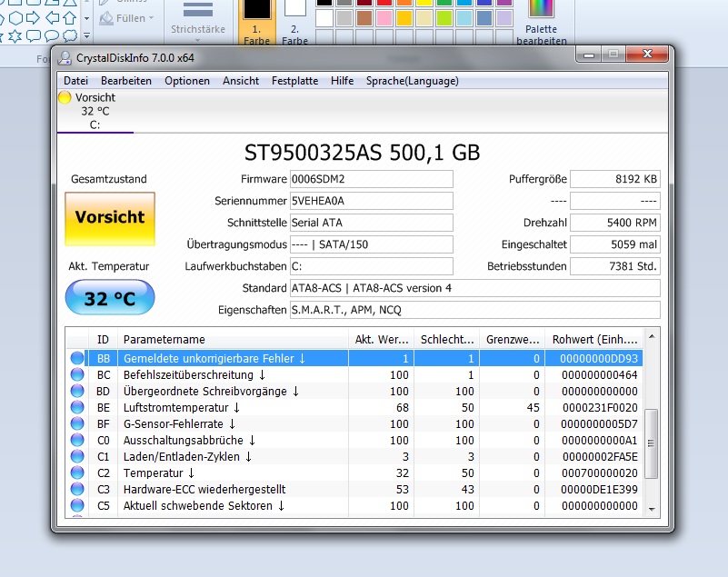Click the Betriebsstunden field 7381 Std.
This screenshot has height=577, width=728.
click(x=615, y=266)
